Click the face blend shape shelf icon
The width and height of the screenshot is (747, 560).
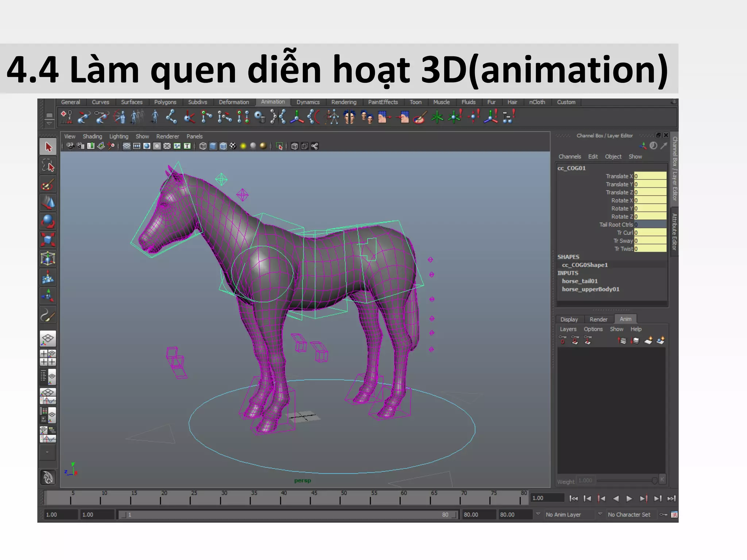click(349, 117)
